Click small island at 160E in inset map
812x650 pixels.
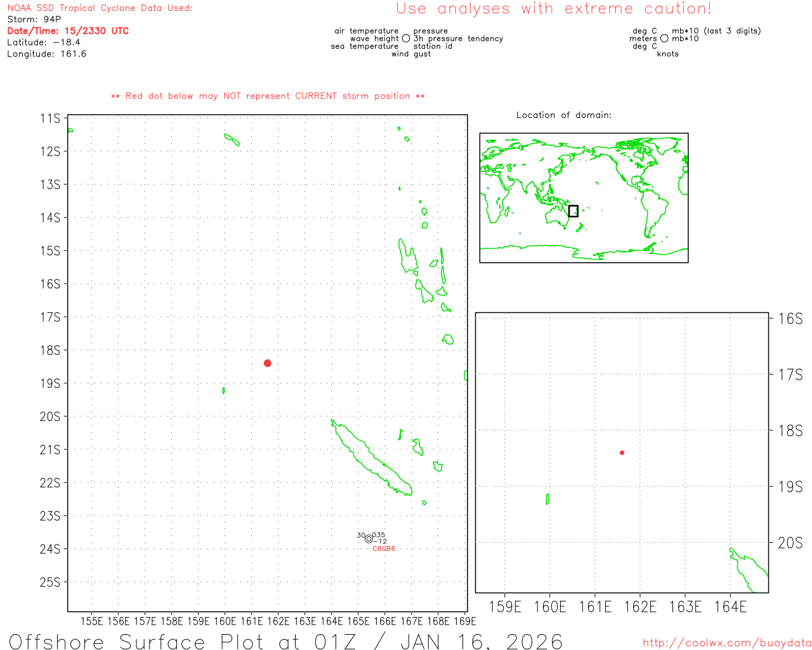pos(547,499)
